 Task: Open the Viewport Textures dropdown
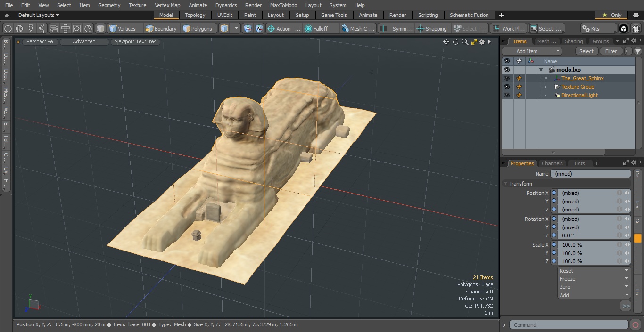tap(135, 41)
